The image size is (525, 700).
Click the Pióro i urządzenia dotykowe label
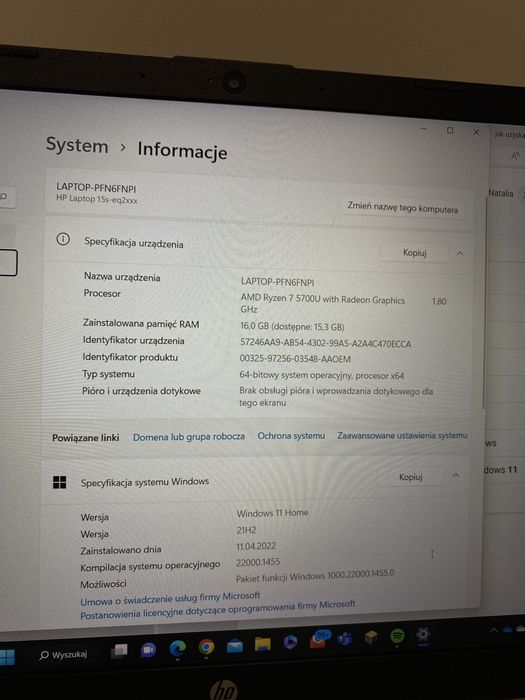click(141, 391)
